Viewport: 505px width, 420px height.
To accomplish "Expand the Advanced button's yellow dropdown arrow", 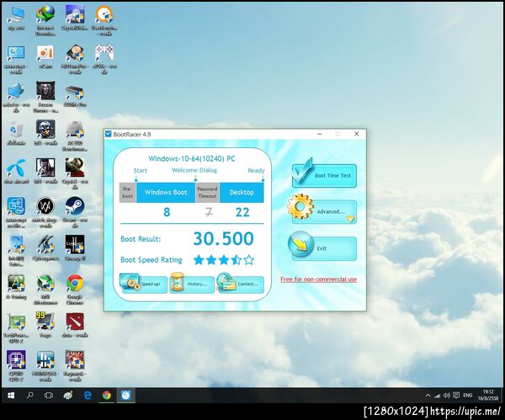I will [350, 220].
